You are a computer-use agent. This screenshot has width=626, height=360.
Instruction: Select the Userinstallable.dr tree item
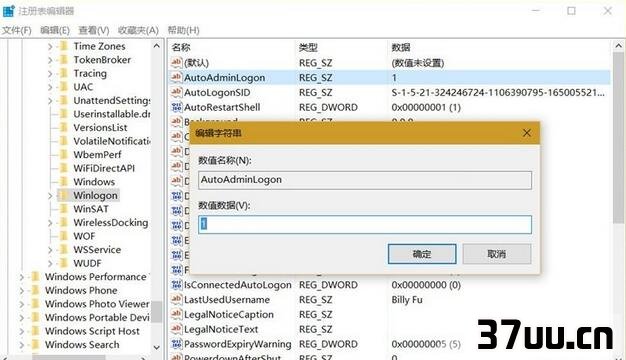[111, 114]
